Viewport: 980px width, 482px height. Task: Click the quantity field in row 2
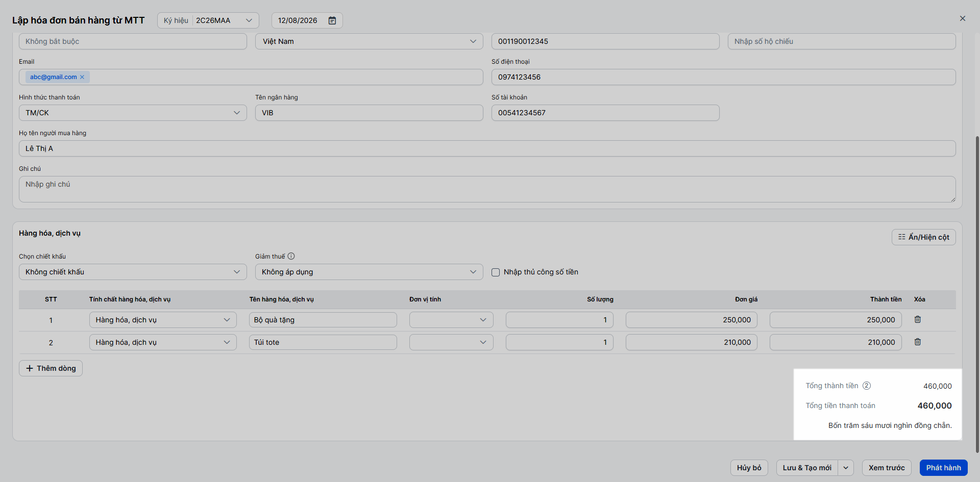point(559,342)
